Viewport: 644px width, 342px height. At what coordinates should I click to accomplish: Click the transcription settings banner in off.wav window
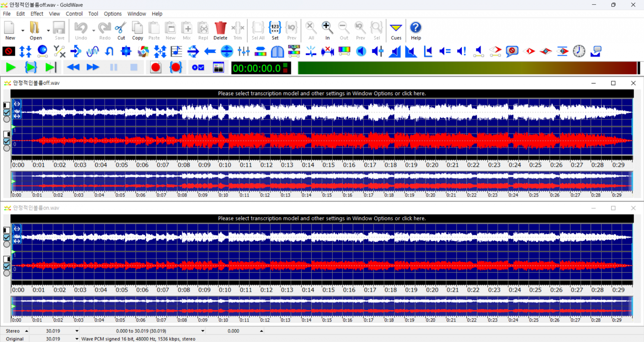[322, 93]
